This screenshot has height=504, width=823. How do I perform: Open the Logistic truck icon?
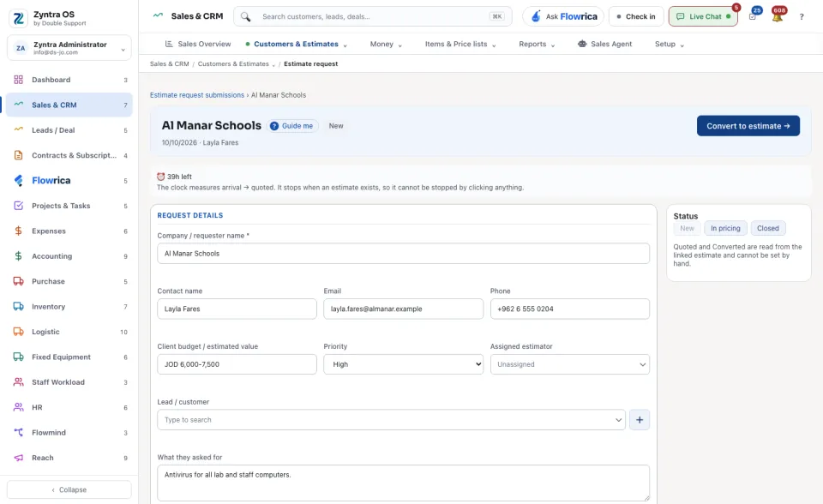pos(18,332)
